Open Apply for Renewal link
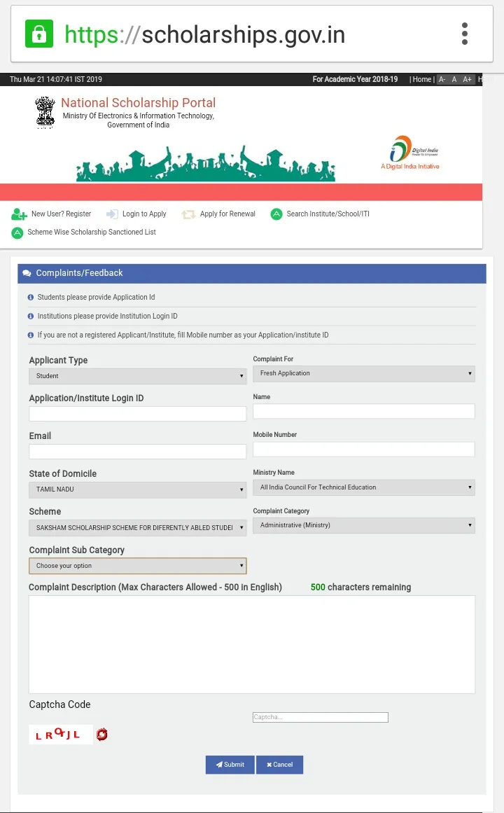Screen dimensions: 504x813 click(227, 214)
